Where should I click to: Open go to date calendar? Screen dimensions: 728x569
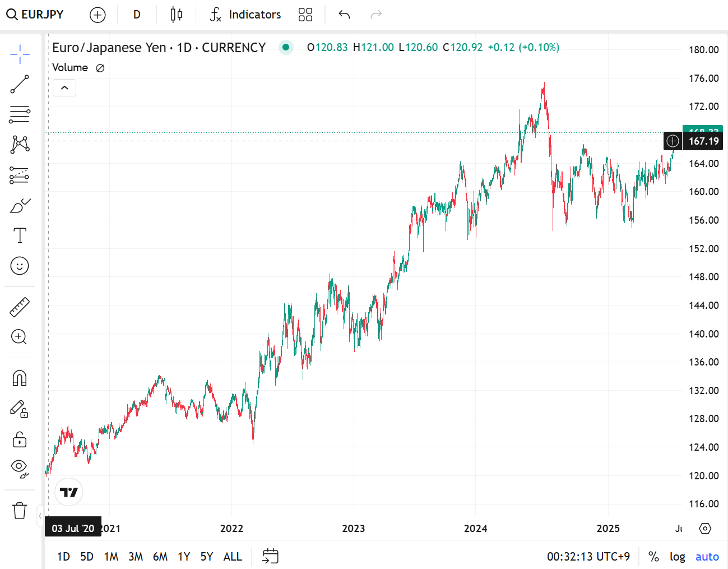point(270,556)
